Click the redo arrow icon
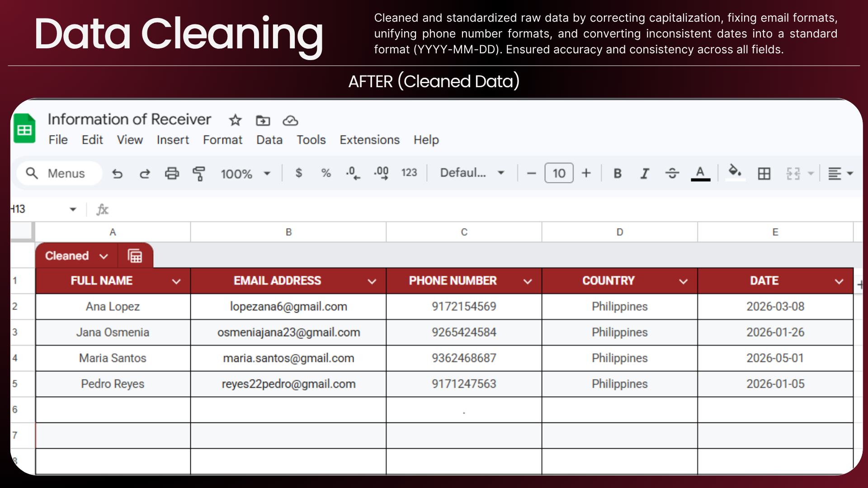Image resolution: width=868 pixels, height=488 pixels. (x=145, y=174)
